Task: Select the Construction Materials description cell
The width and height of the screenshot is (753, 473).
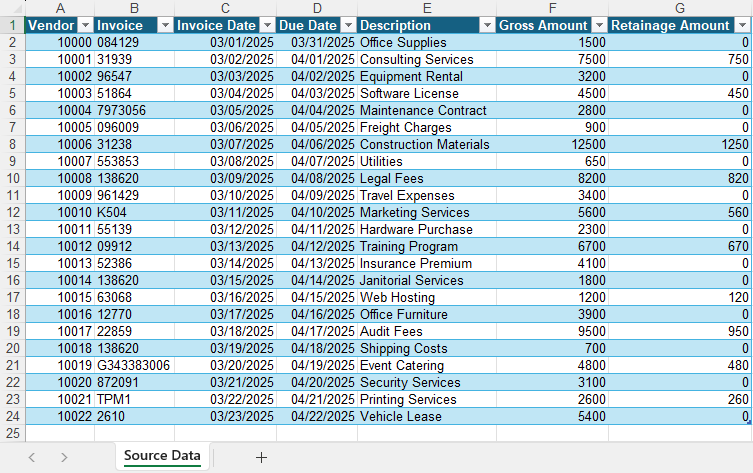Action: point(427,145)
